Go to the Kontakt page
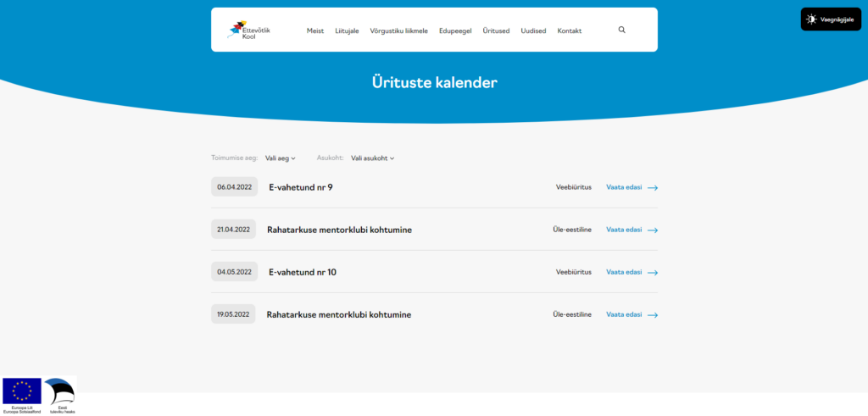 click(569, 31)
